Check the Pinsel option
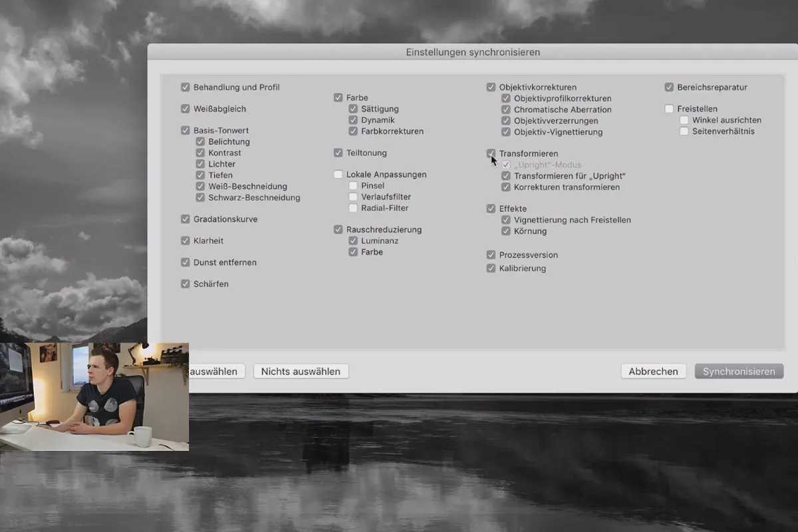 353,186
